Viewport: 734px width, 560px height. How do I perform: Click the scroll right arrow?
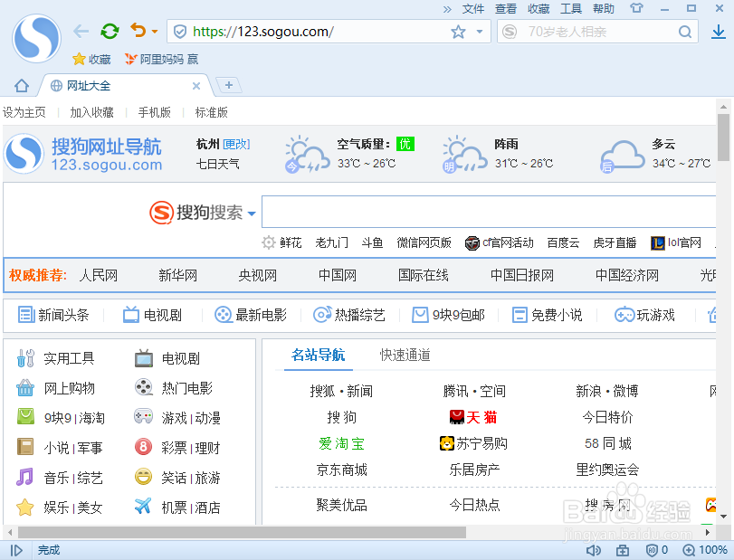click(x=708, y=532)
